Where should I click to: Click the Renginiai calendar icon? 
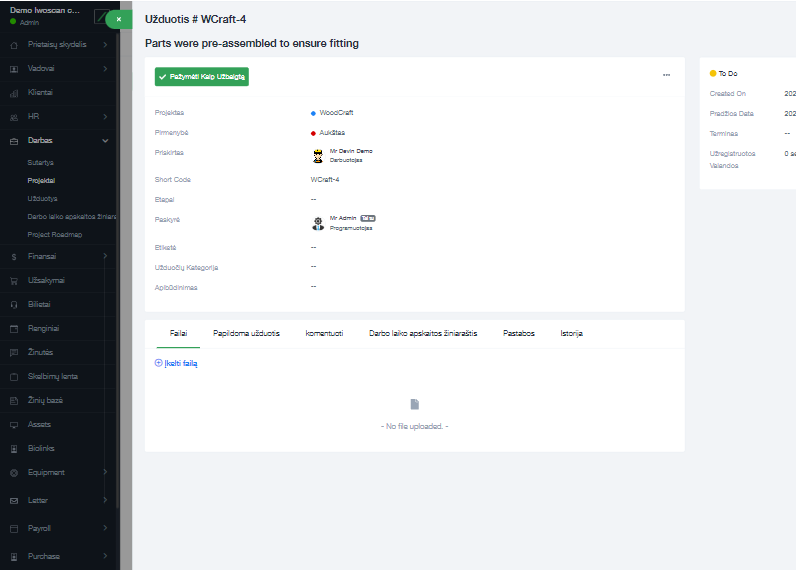14,328
